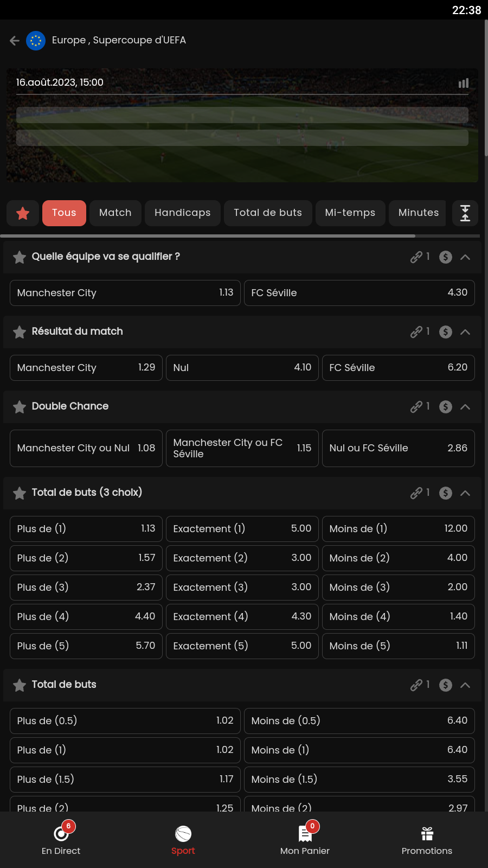Toggle favorite star for Total de buts (3 choix)
Viewport: 488px width, 868px height.
(x=20, y=493)
